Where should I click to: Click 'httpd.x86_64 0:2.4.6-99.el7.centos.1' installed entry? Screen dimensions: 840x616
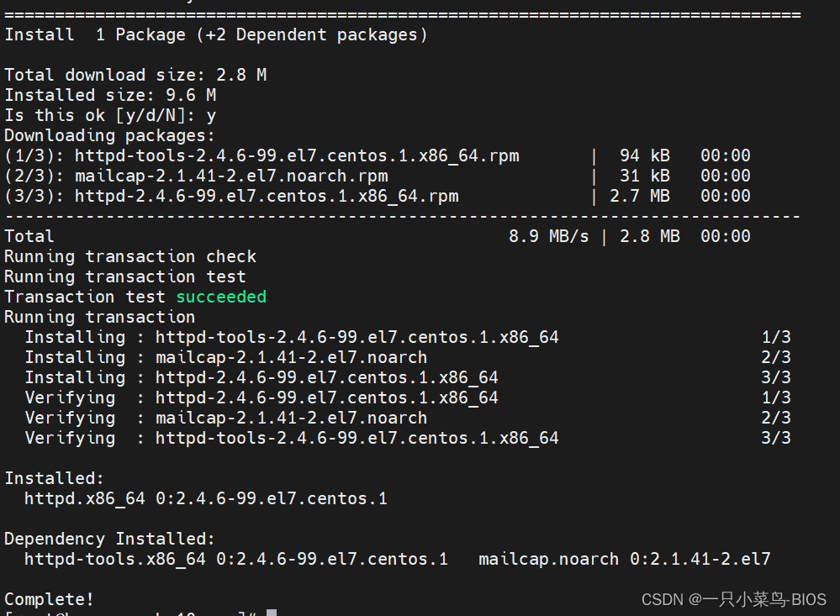[x=206, y=498]
